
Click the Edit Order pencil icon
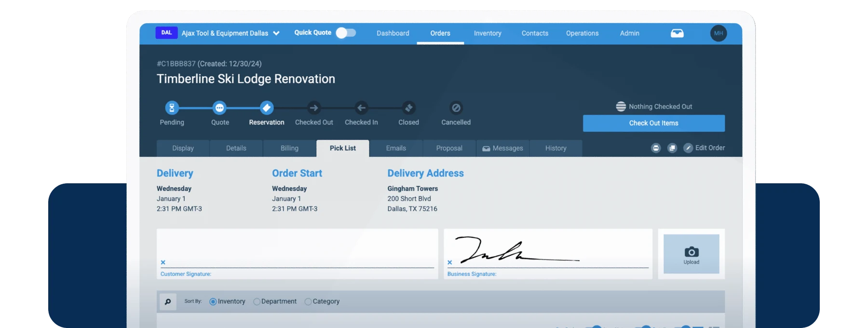[x=688, y=148]
